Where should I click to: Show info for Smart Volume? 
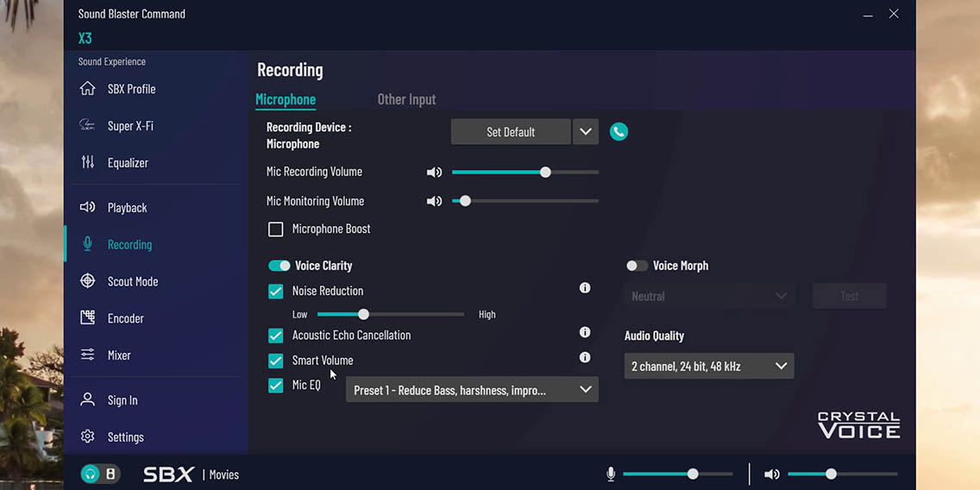(585, 357)
